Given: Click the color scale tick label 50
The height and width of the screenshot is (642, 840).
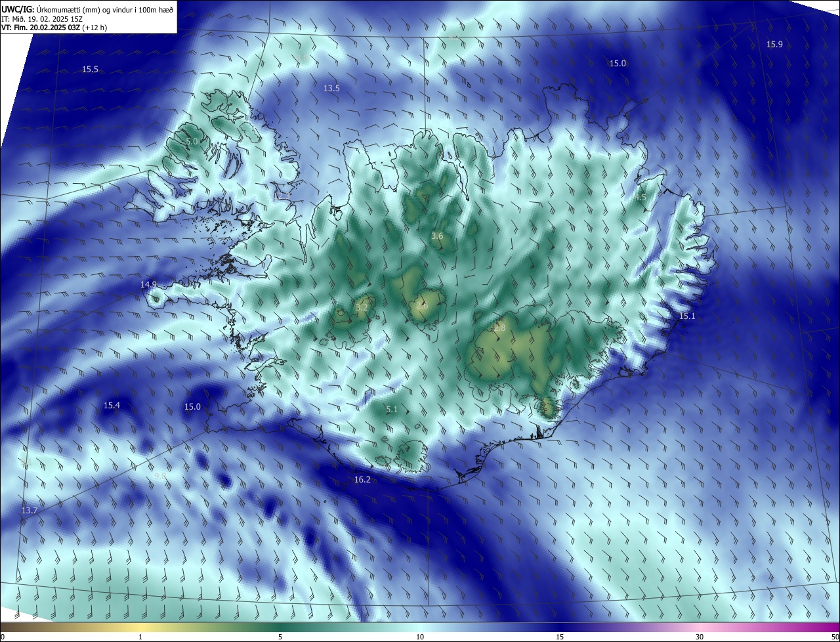Looking at the screenshot, I should coord(835,637).
